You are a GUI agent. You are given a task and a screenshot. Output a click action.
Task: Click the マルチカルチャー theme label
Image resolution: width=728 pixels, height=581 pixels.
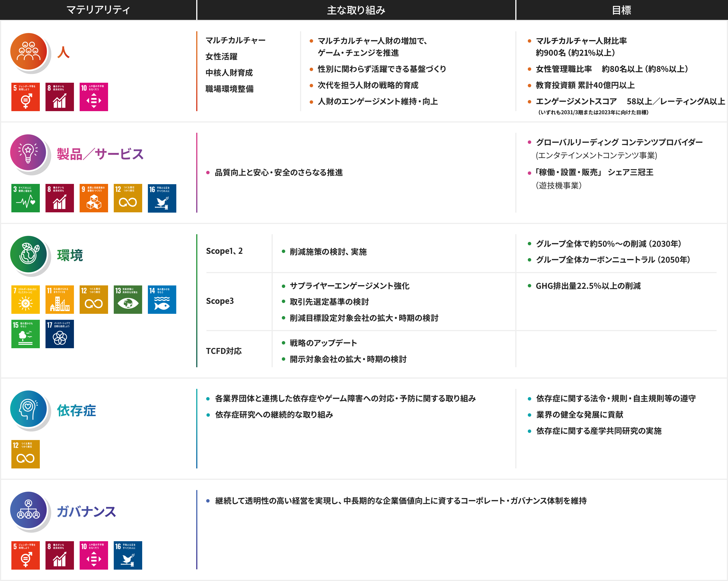pos(236,40)
